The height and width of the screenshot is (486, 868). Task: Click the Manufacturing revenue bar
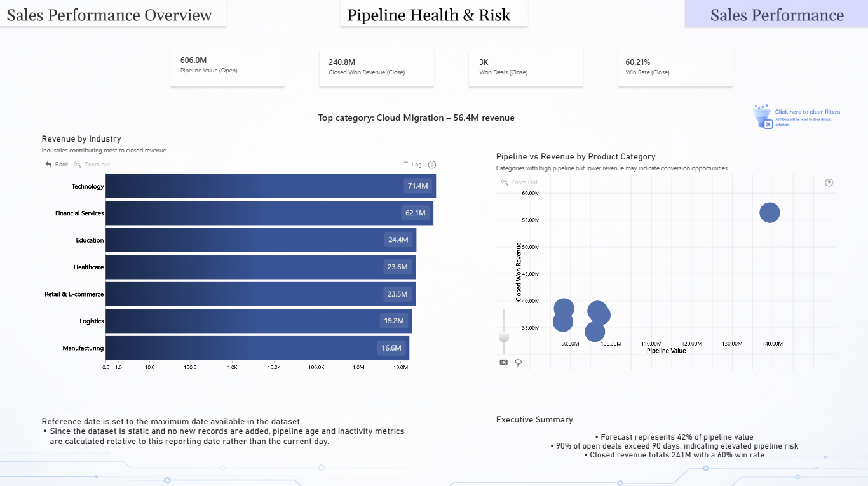point(257,348)
